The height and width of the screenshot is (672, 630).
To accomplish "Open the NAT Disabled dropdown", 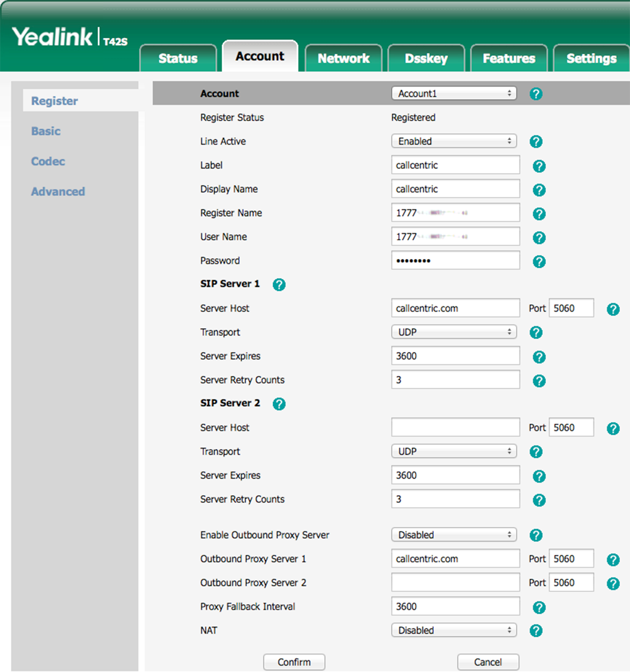I will (454, 630).
